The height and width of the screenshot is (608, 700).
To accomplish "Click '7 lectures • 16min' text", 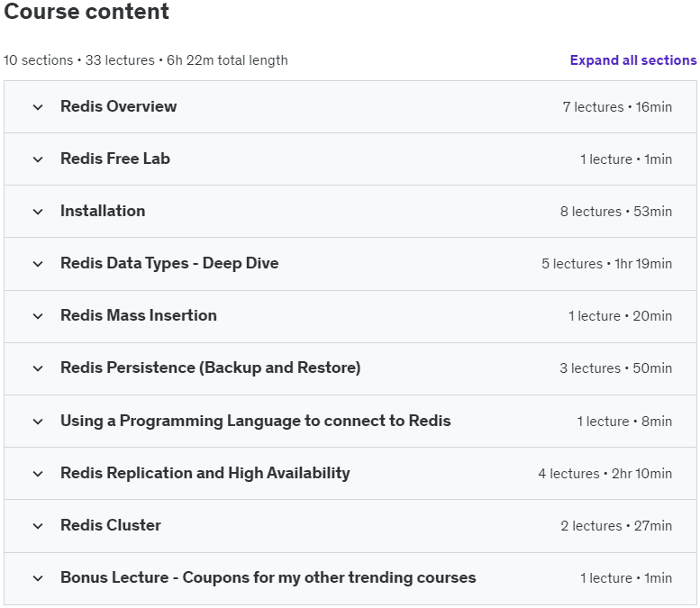I will (x=617, y=107).
